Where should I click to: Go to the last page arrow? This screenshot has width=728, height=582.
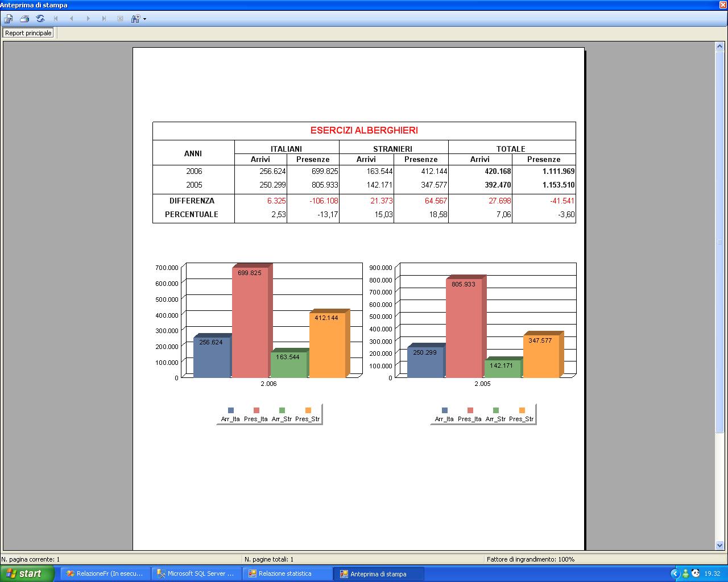(104, 19)
